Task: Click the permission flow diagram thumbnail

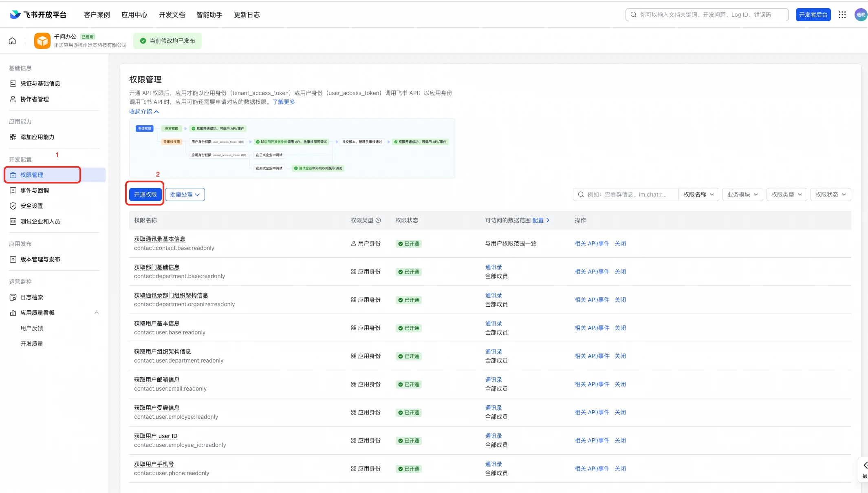Action: pos(292,148)
